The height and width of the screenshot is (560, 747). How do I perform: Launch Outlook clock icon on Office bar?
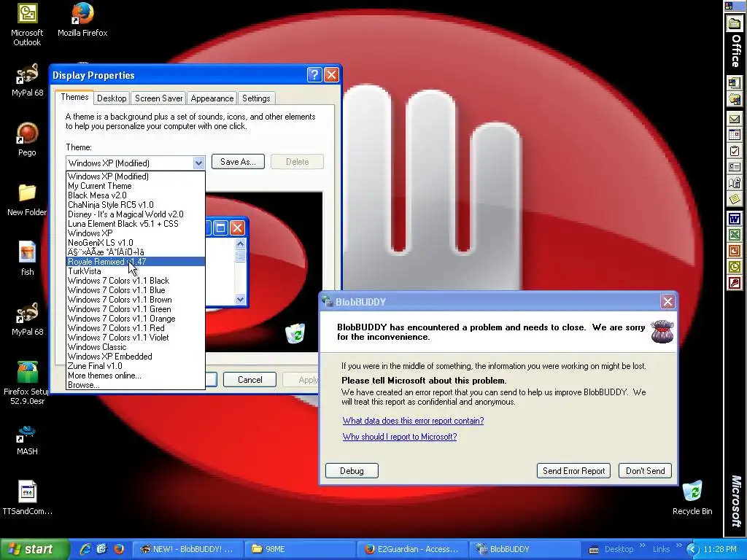[735, 267]
